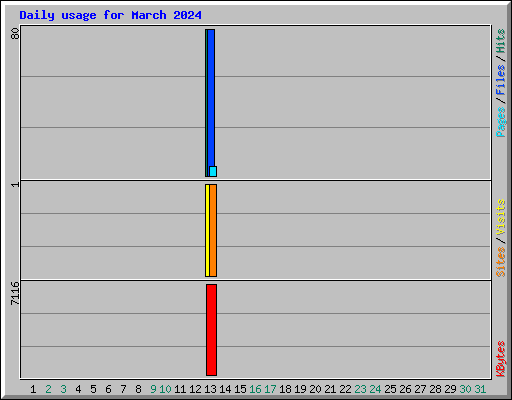Click day 7 on the x-axis
This screenshot has width=512, height=400.
pyautogui.click(x=123, y=389)
